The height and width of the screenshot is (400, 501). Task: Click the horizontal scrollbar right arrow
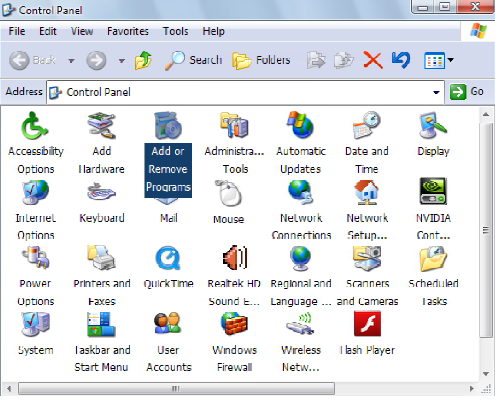point(471,389)
